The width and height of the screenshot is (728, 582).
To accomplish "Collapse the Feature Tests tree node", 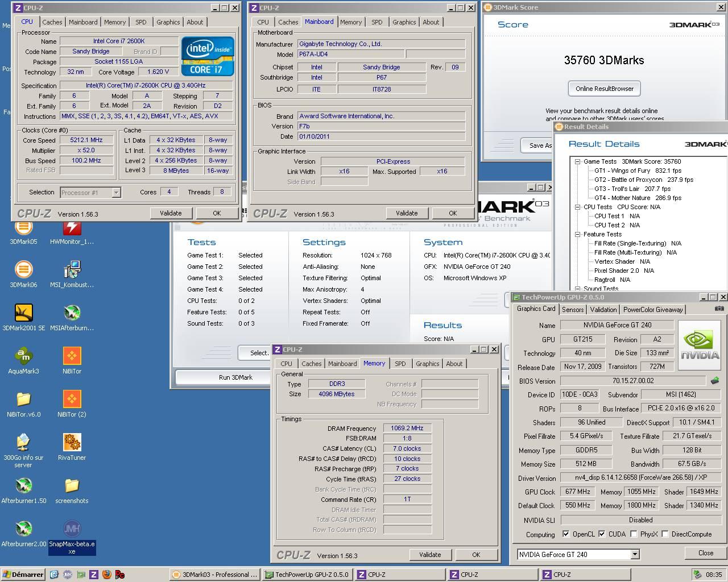I will pos(577,234).
